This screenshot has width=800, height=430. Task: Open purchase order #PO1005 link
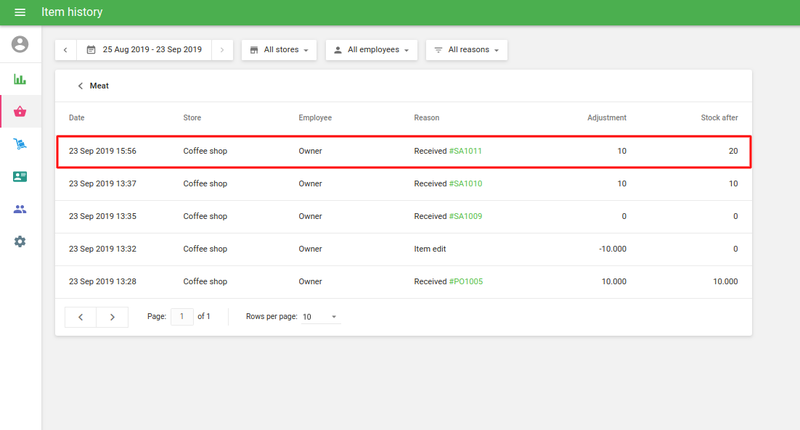point(466,282)
